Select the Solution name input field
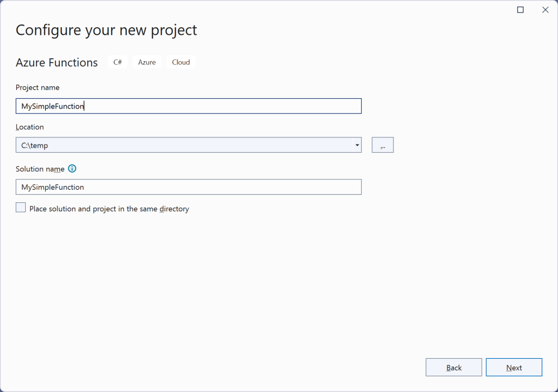 (x=188, y=186)
